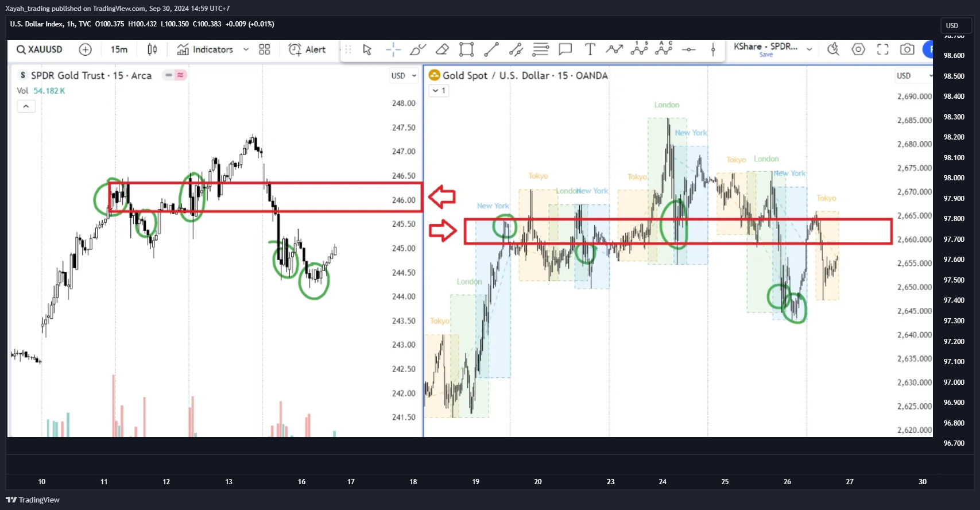Select the callout comment tool
The width and height of the screenshot is (980, 510).
tap(565, 49)
